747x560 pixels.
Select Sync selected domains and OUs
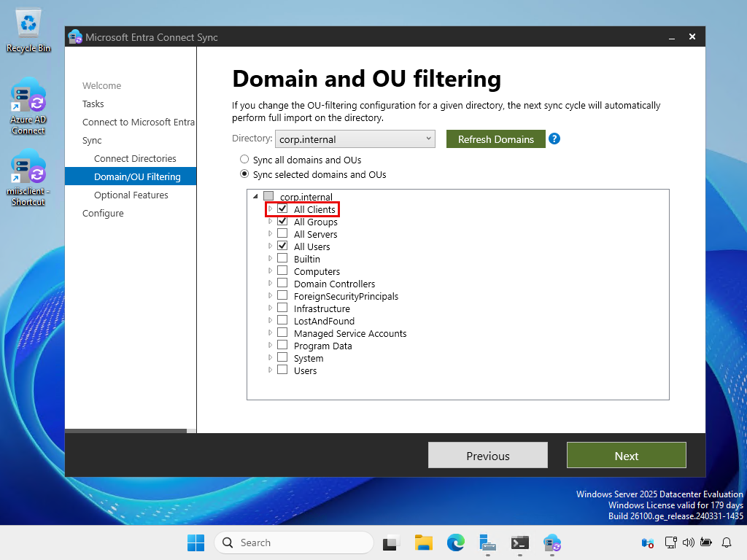pos(244,174)
